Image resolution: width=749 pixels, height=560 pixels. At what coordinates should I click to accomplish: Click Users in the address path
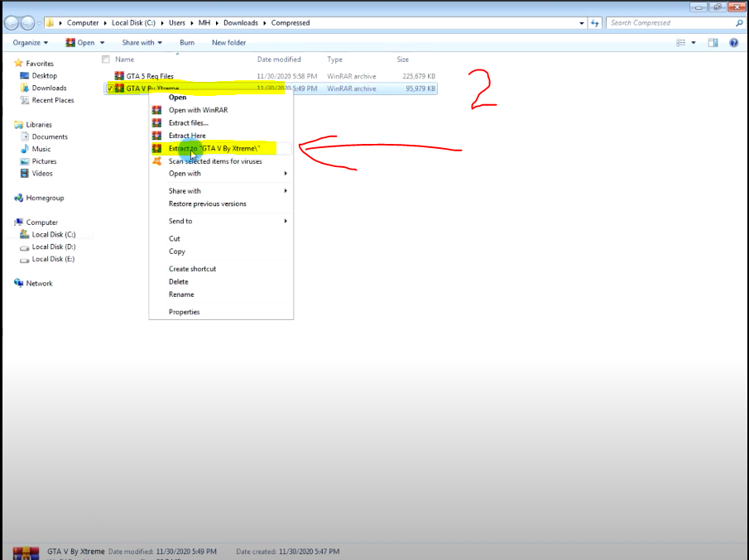pos(177,23)
